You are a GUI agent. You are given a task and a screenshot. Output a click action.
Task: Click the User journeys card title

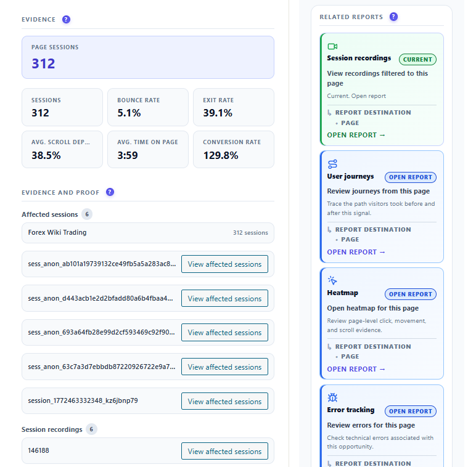350,176
